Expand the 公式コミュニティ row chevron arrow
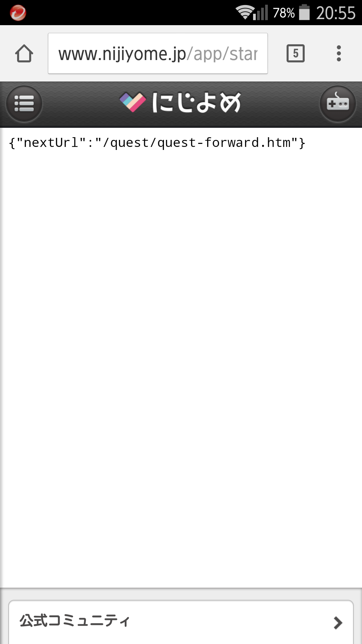The image size is (362, 644). (338, 623)
